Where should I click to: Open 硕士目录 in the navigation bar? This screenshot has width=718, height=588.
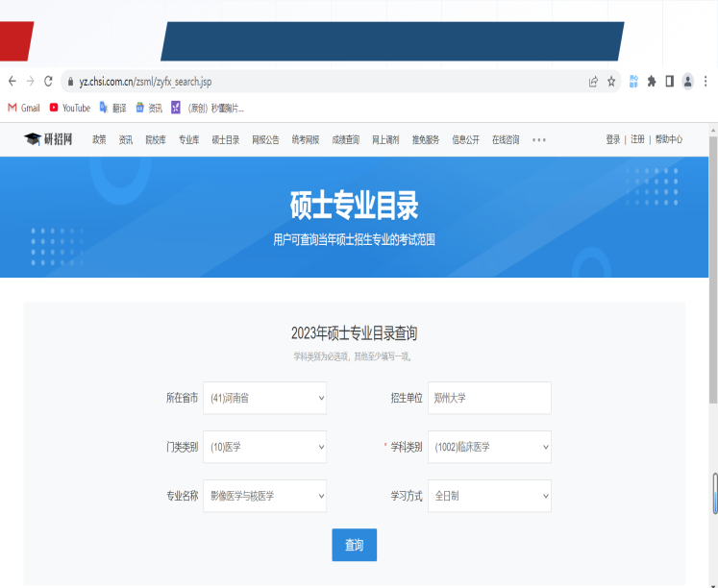pos(226,139)
